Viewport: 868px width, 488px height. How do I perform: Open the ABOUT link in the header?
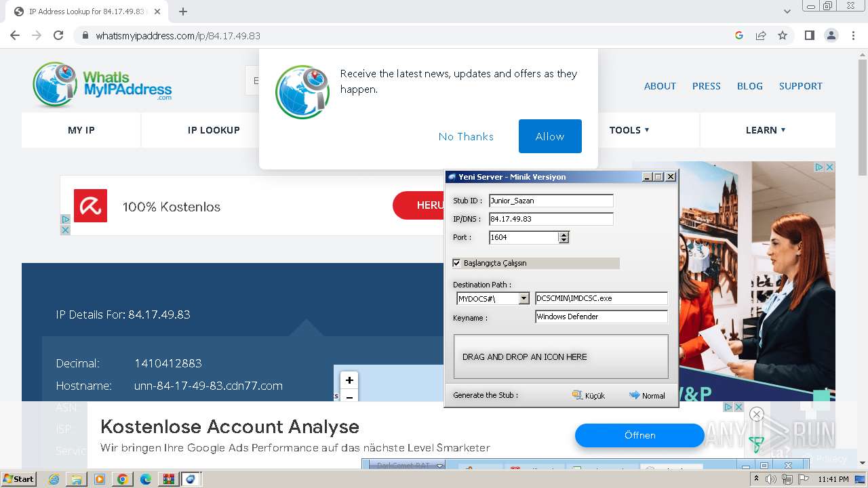click(660, 86)
